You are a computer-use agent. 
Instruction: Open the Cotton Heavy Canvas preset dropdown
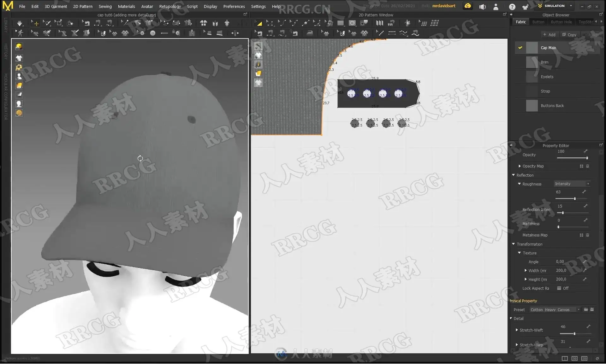tap(555, 310)
